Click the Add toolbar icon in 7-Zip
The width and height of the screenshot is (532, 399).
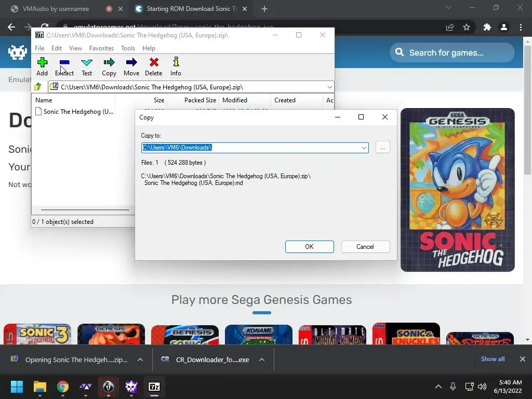click(42, 66)
